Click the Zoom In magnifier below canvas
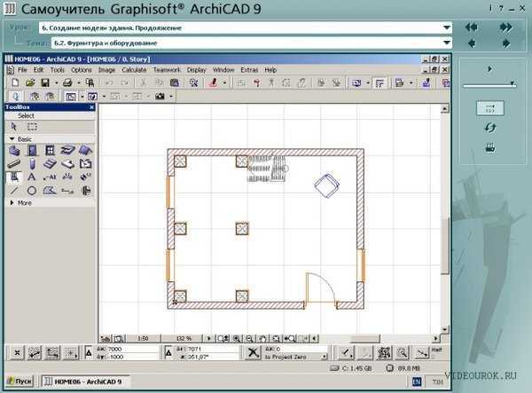 tap(237, 338)
